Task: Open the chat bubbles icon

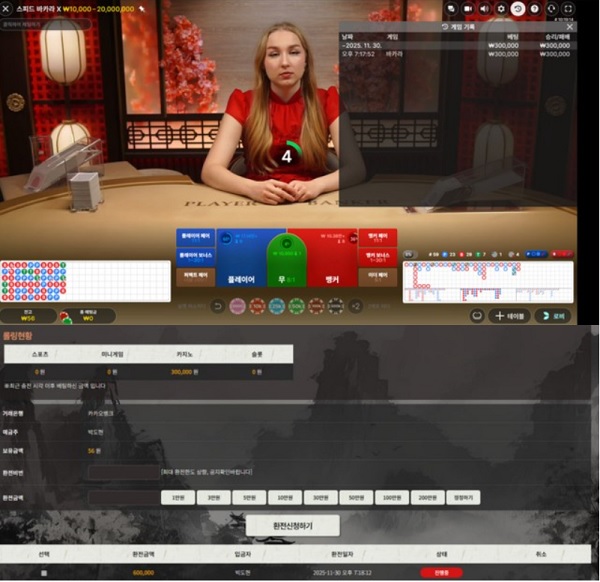Action: (451, 8)
